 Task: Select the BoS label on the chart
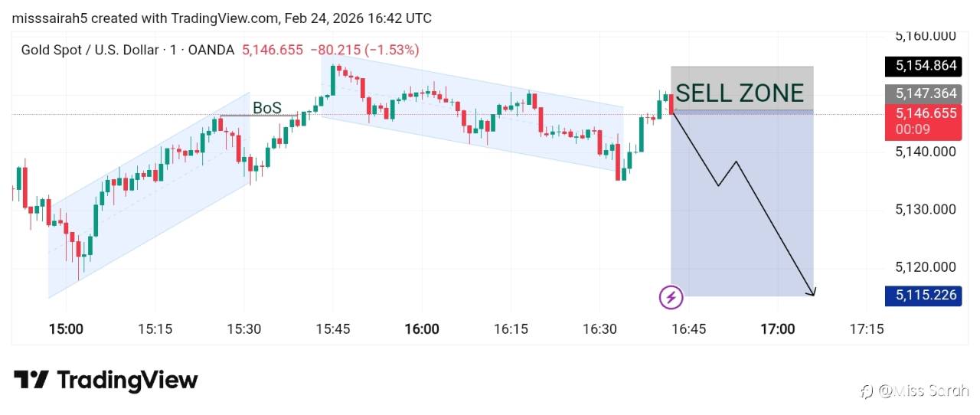(266, 108)
